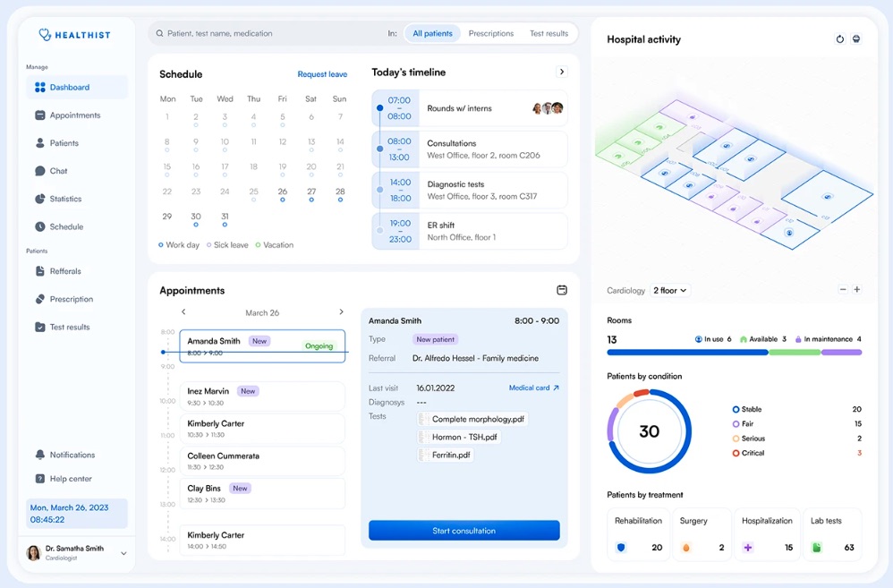
Task: Click the Start consultation button
Action: [x=464, y=530]
